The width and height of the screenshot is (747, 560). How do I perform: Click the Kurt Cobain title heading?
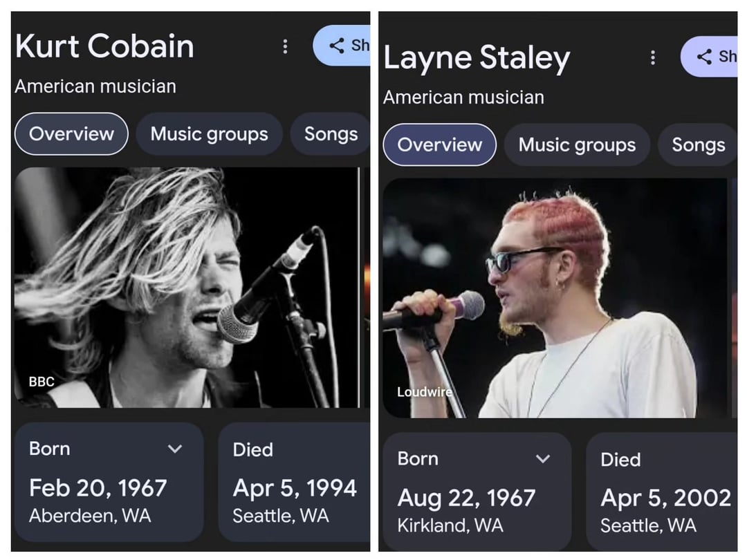click(x=104, y=46)
